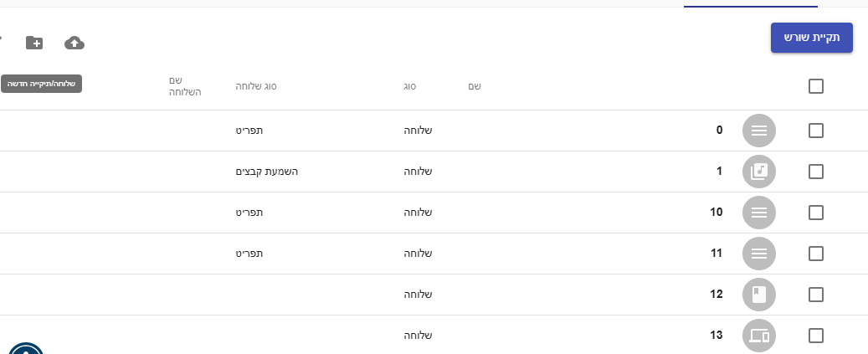Click the menu icon for extension 10
The width and height of the screenshot is (868, 354).
tap(759, 213)
